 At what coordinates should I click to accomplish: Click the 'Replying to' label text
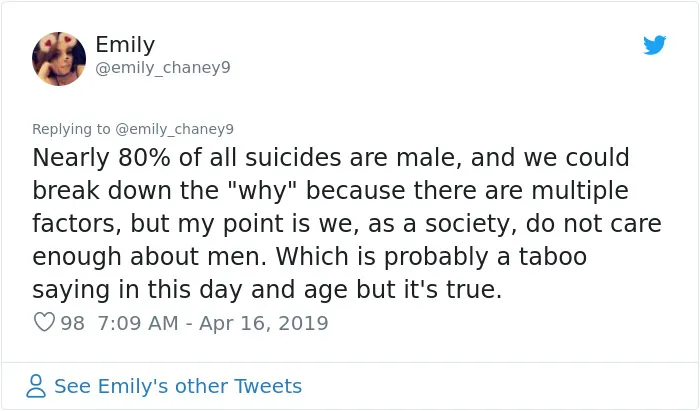click(x=71, y=129)
